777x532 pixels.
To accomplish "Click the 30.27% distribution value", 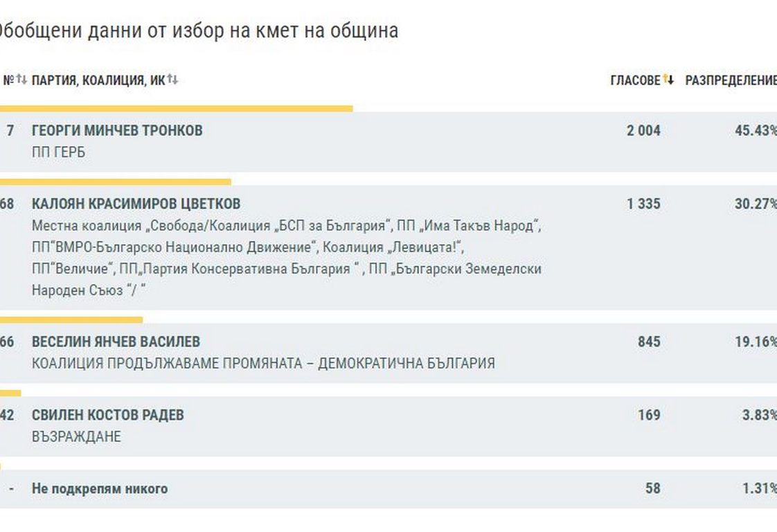I will tap(755, 204).
